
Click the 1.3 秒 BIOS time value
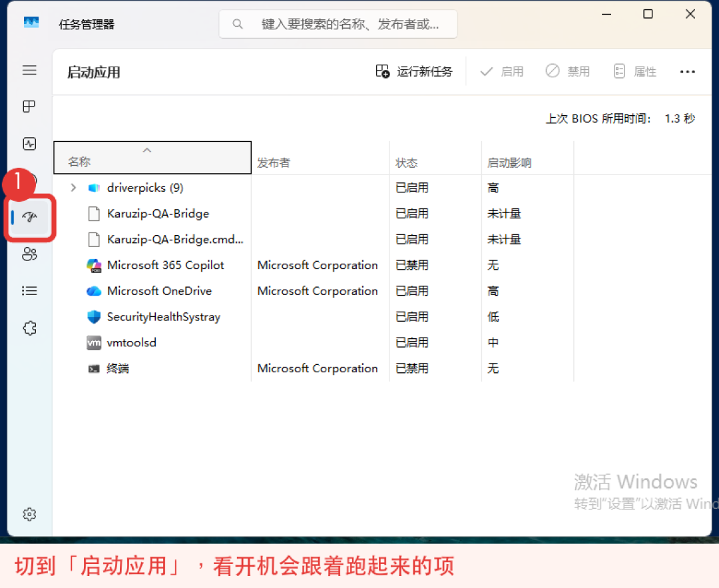[680, 119]
